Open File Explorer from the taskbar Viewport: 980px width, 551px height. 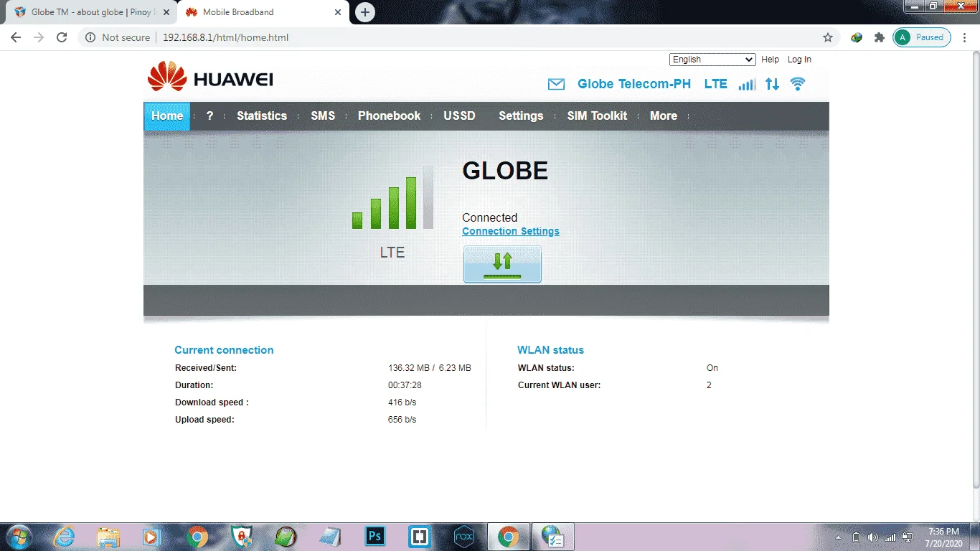click(108, 537)
